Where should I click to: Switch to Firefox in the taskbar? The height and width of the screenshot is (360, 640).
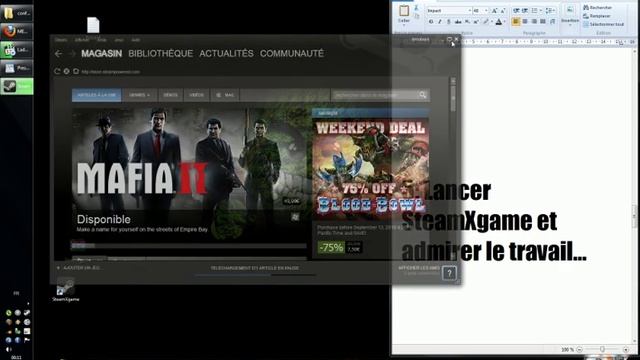point(17,31)
